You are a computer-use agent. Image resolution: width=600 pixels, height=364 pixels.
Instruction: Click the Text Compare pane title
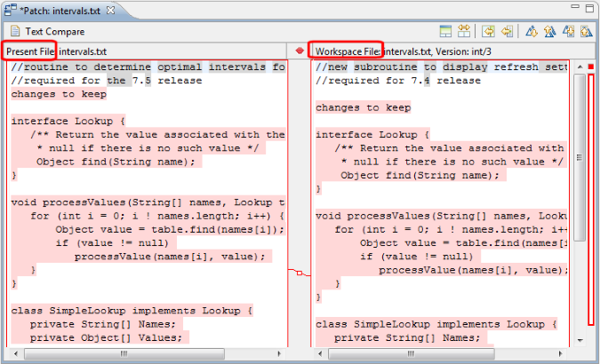click(x=53, y=32)
